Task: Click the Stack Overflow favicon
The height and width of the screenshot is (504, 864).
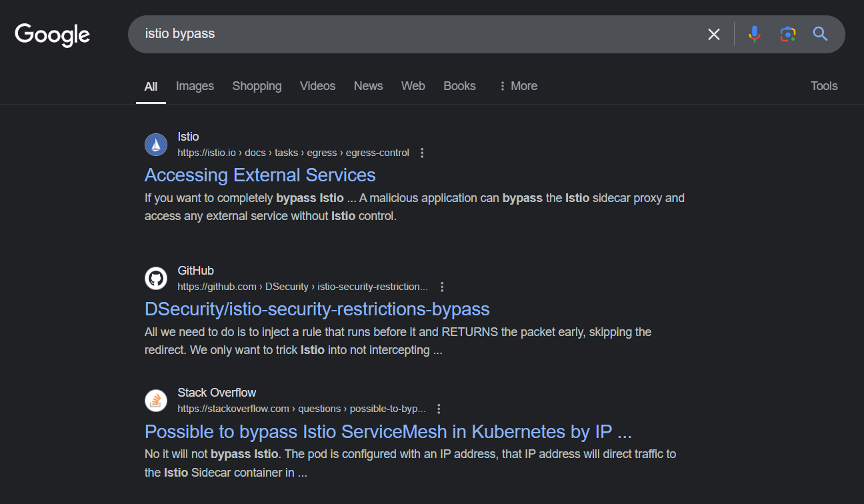Action: [156, 401]
